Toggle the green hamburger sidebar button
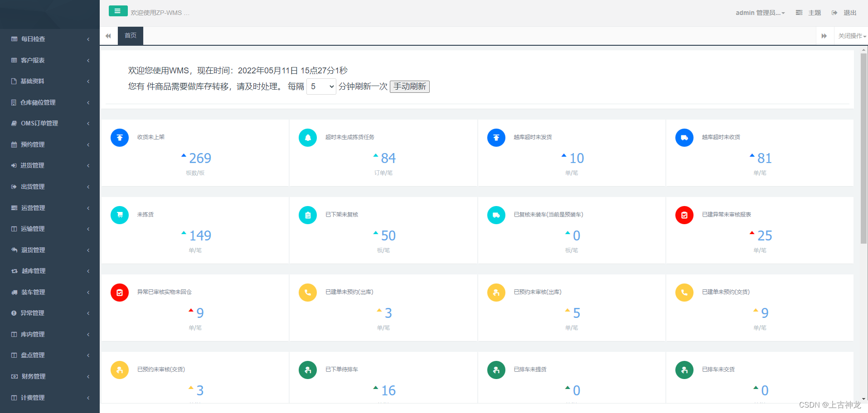The width and height of the screenshot is (868, 413). click(x=118, y=11)
